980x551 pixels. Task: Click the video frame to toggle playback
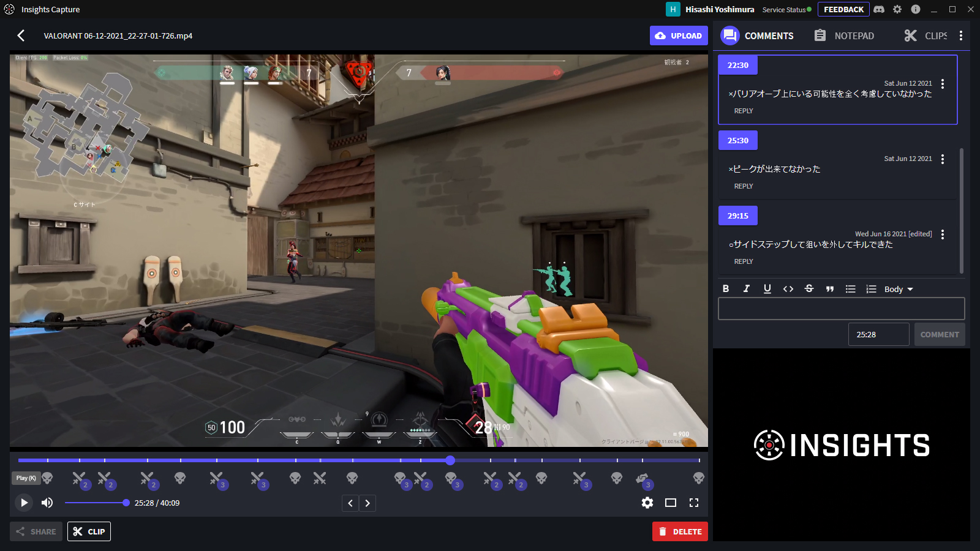[x=359, y=250]
